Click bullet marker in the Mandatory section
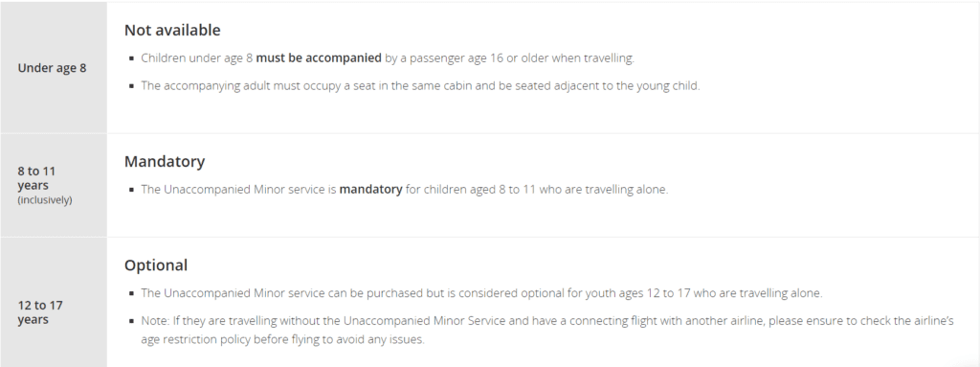The width and height of the screenshot is (980, 367). 132,190
